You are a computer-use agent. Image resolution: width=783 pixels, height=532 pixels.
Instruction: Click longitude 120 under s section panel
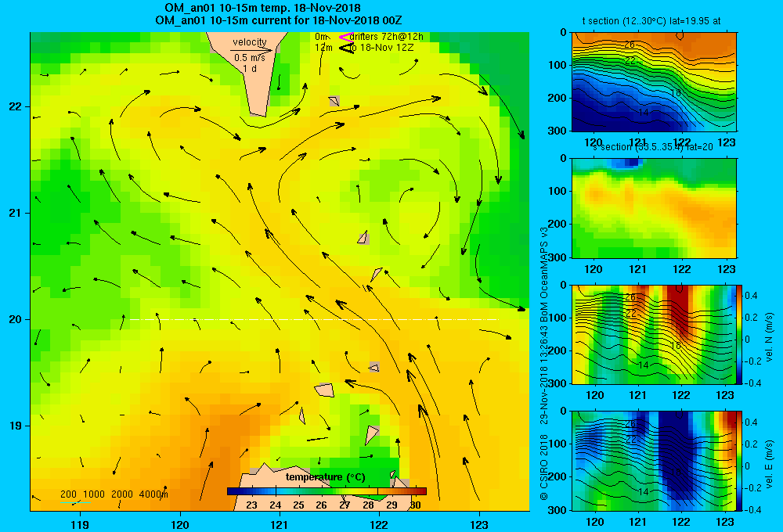(594, 269)
